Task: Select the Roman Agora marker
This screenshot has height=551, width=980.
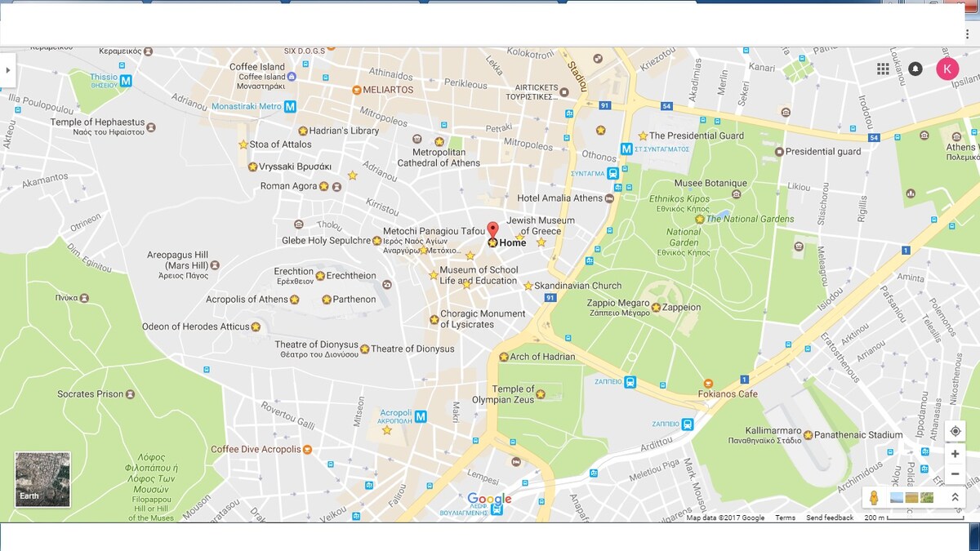Action: tap(323, 186)
